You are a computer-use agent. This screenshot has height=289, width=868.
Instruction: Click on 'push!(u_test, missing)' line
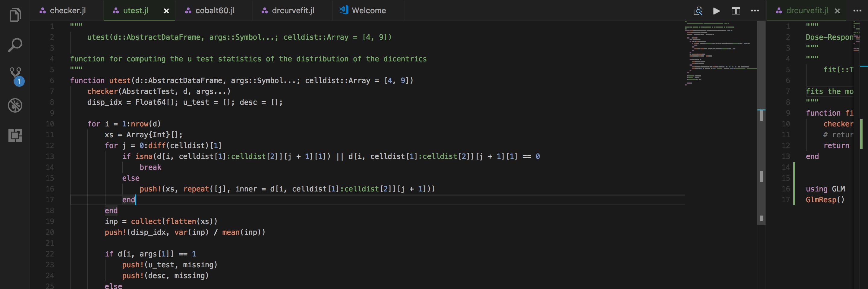pyautogui.click(x=170, y=265)
